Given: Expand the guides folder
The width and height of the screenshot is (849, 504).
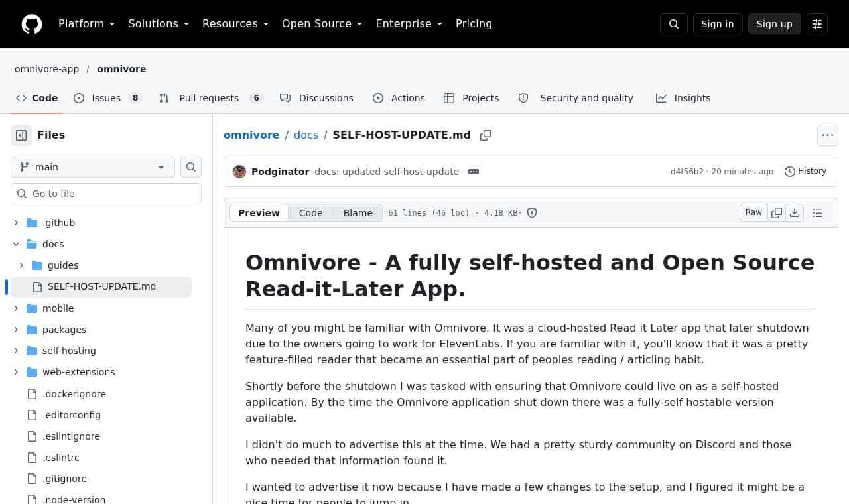Looking at the screenshot, I should (21, 265).
